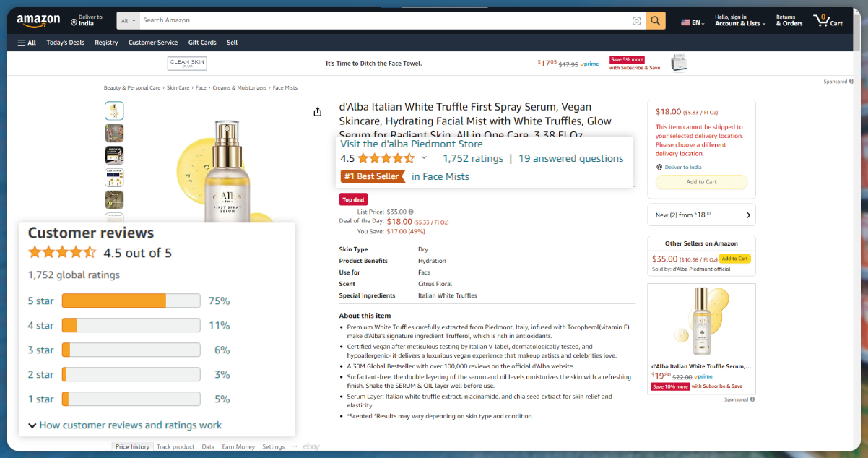Open the cart icon
Screen dimensions: 868x458
[x=828, y=20]
